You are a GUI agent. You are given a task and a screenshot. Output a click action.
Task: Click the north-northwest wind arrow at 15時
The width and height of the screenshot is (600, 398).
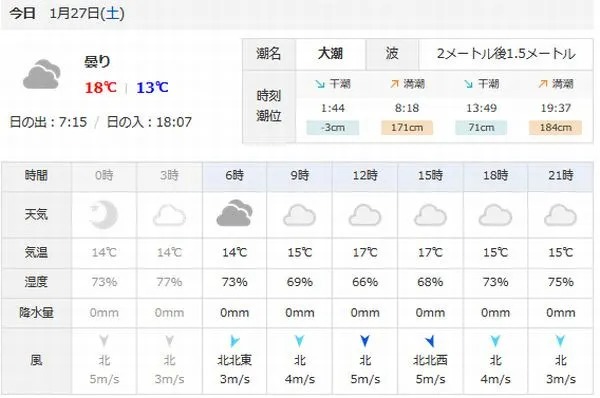[430, 340]
